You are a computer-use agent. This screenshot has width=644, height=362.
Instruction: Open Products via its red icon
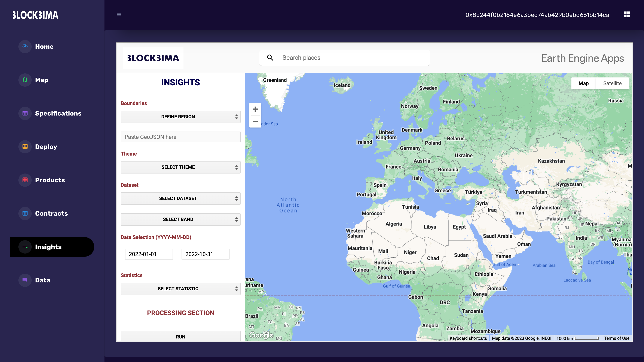[x=25, y=180]
